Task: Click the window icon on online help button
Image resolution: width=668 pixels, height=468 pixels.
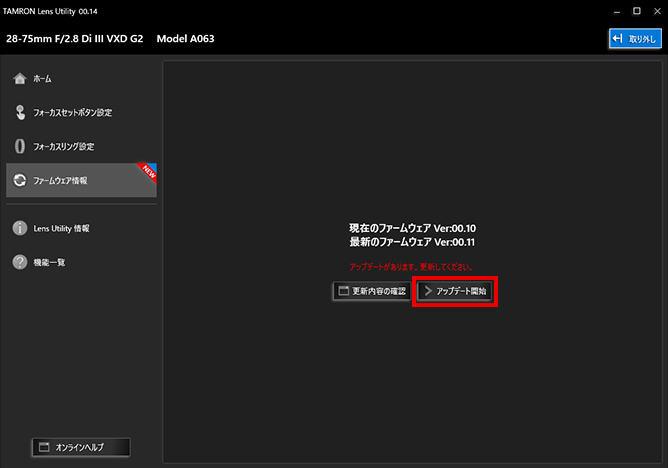Action: click(44, 447)
